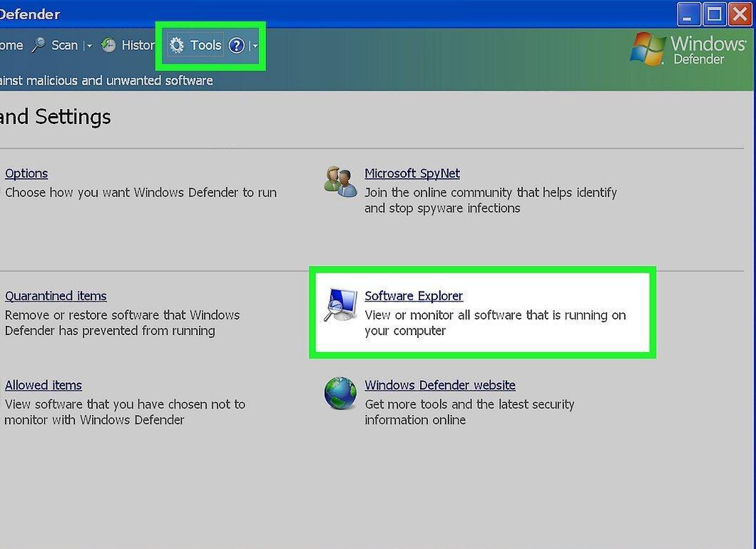Image resolution: width=756 pixels, height=549 pixels.
Task: Click the Windows Defender website globe icon
Action: coord(340,393)
